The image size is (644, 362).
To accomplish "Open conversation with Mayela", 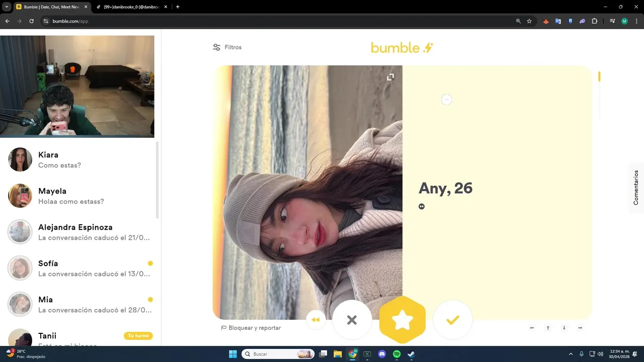I will 80,196.
